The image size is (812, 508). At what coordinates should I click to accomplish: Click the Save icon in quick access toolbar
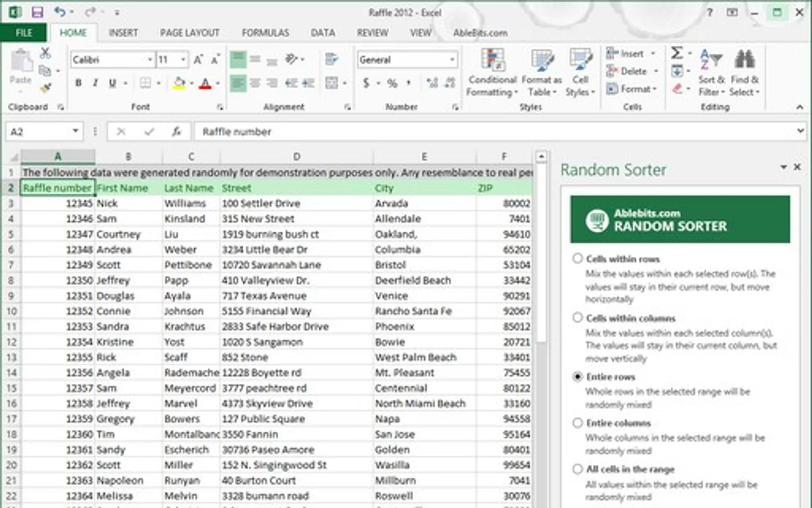[37, 12]
